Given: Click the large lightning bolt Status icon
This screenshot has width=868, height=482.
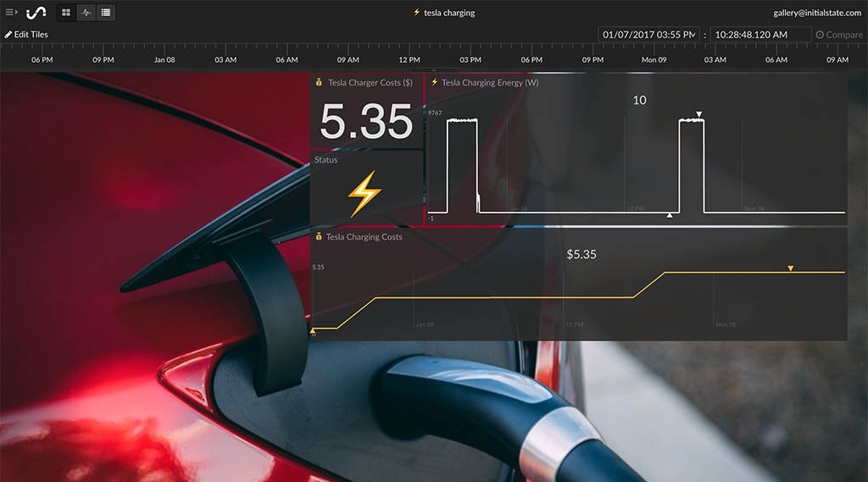Looking at the screenshot, I should coord(365,194).
